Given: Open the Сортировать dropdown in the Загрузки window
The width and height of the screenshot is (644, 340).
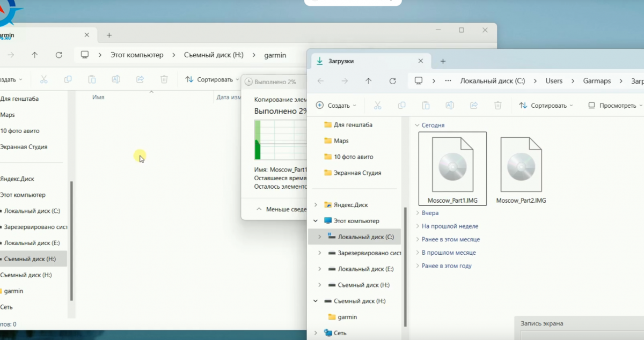Looking at the screenshot, I should pyautogui.click(x=546, y=106).
